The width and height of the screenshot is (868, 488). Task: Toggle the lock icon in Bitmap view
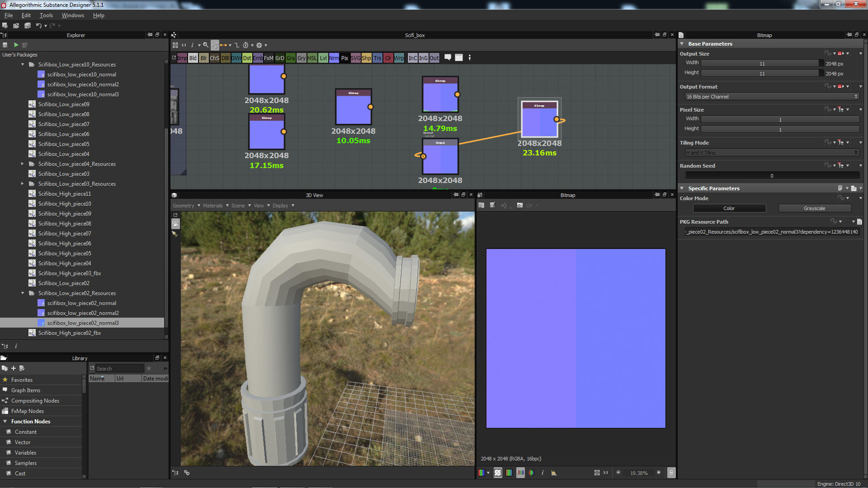tap(671, 473)
